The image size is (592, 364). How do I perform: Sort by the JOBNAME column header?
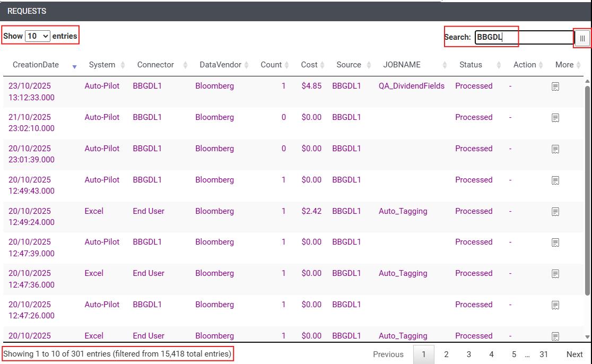(402, 65)
